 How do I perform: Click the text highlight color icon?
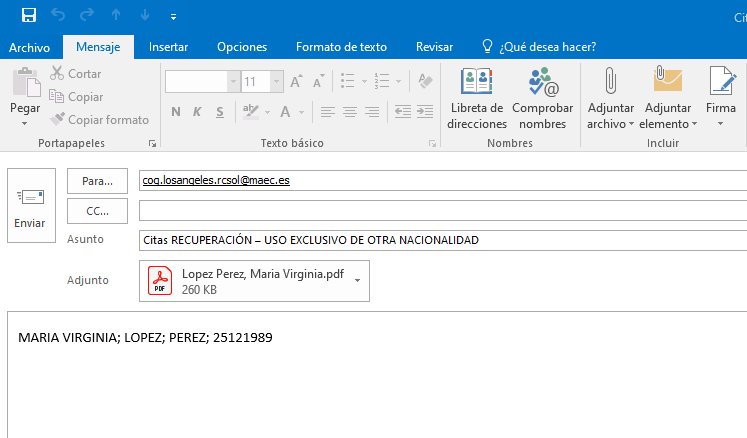click(251, 112)
